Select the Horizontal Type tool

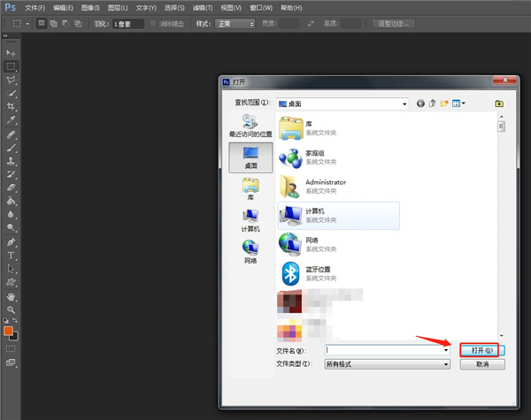[12, 255]
